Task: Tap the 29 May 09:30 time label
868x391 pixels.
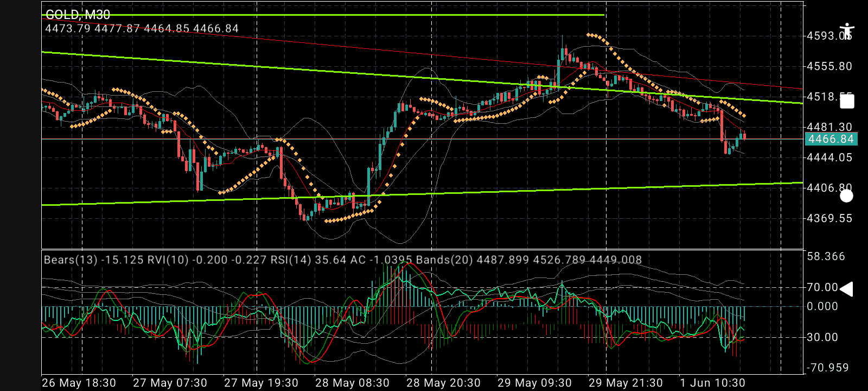Action: (x=535, y=383)
